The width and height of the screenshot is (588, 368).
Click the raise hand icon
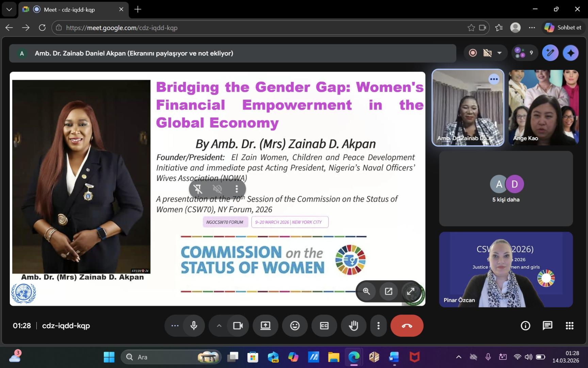pyautogui.click(x=354, y=326)
